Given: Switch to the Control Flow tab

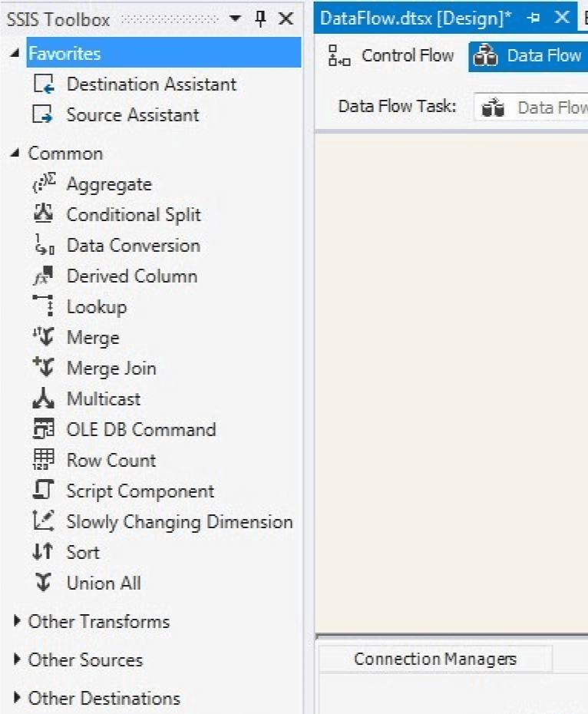Looking at the screenshot, I should (x=391, y=56).
